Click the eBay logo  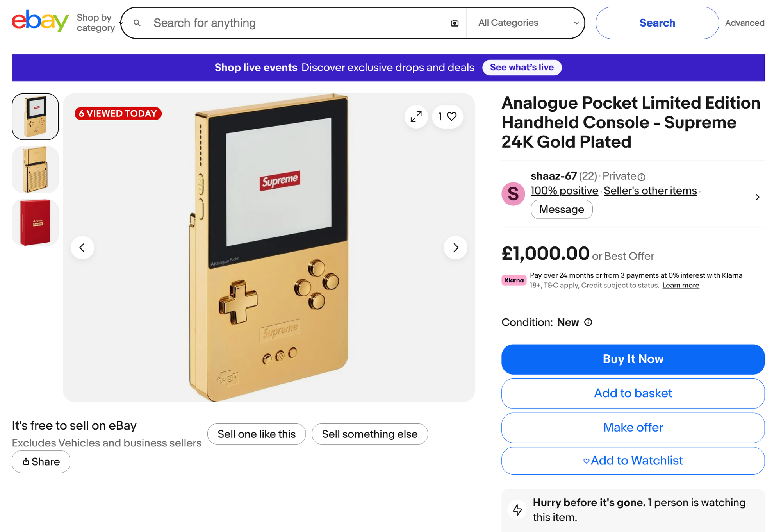(x=40, y=22)
